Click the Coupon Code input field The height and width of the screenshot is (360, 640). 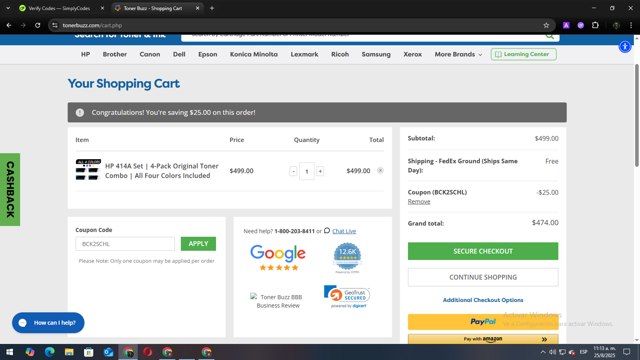(x=125, y=244)
